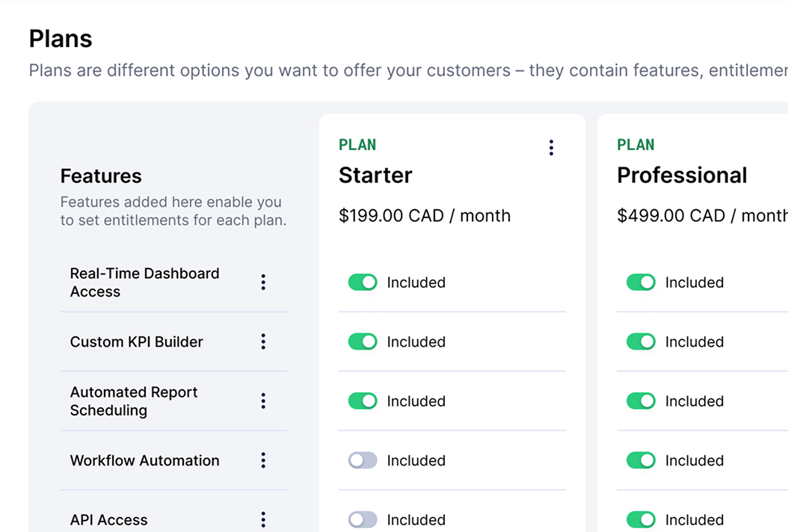Turn off API Access in Professional plan
The image size is (788, 532).
[x=641, y=519]
